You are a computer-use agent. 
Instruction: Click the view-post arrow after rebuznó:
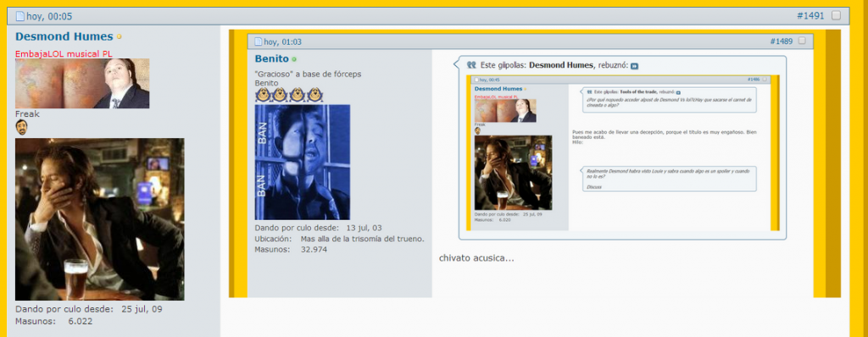point(634,66)
